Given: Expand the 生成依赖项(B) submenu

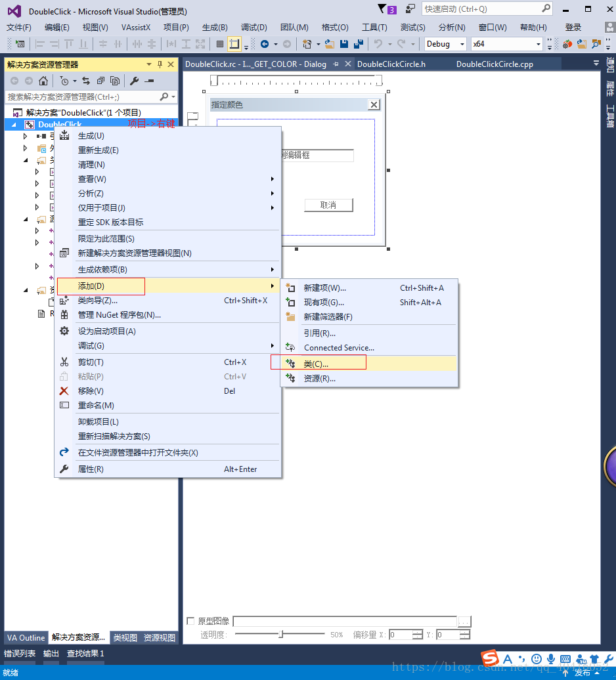Looking at the screenshot, I should pyautogui.click(x=168, y=269).
